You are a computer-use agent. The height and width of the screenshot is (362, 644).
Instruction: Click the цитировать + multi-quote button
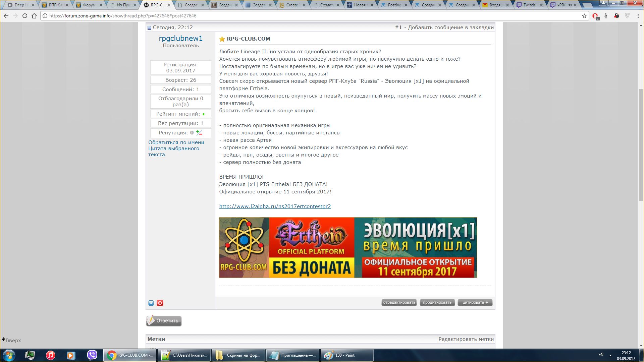tap(475, 303)
